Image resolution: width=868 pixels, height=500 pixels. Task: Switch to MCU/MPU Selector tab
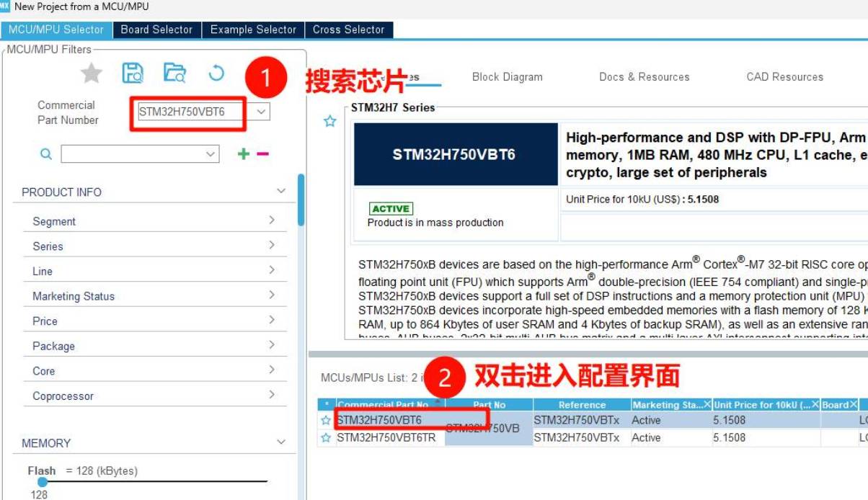pos(56,30)
